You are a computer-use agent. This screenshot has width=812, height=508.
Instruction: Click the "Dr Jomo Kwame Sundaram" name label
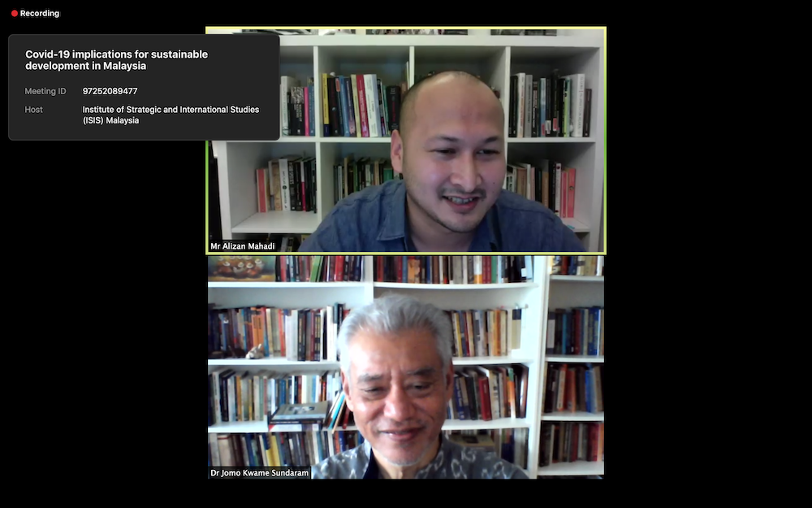(x=260, y=473)
